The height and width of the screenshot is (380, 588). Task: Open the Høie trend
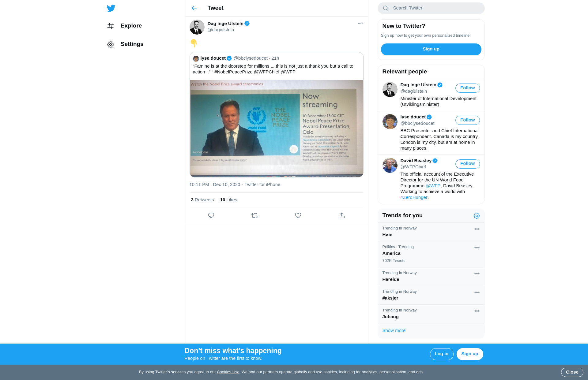point(431,232)
